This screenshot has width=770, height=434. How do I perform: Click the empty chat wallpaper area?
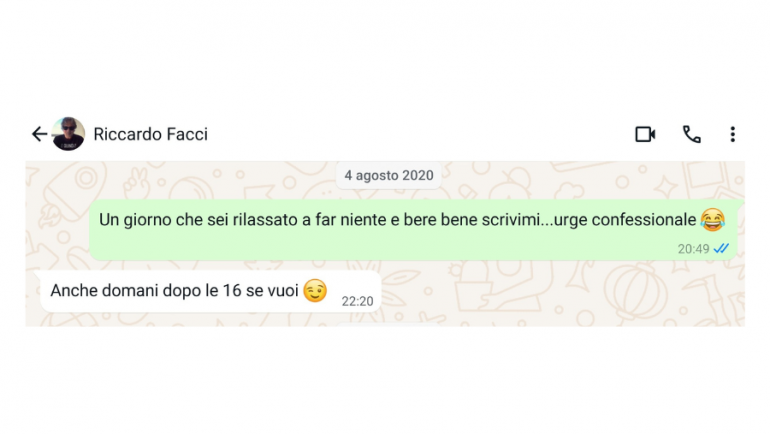560,295
